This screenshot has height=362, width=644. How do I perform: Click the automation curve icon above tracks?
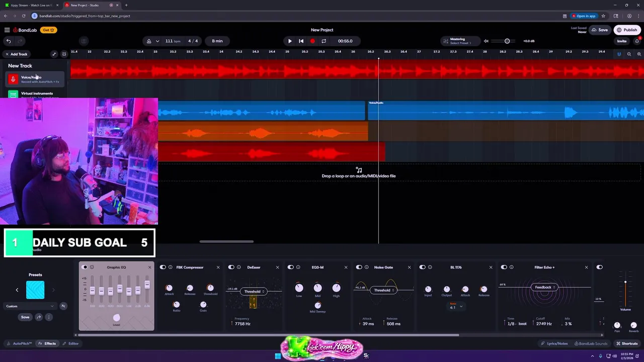(x=54, y=54)
